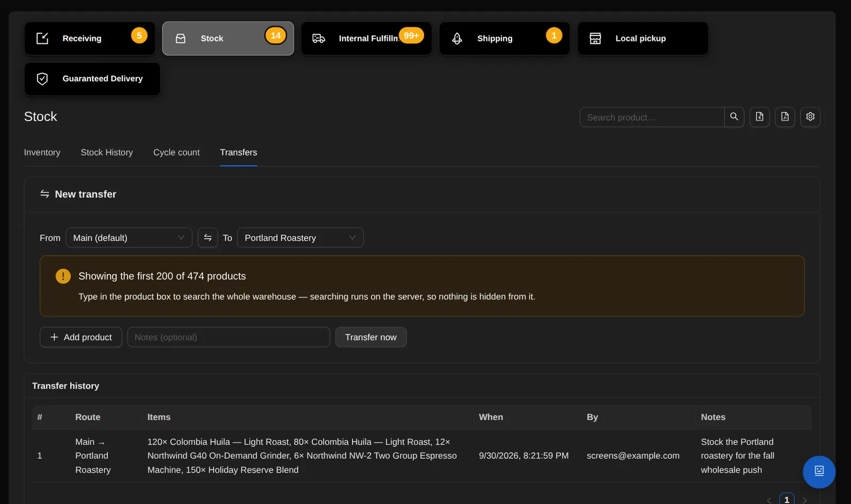Export stock to PDF file icon
The height and width of the screenshot is (504, 851).
(785, 117)
